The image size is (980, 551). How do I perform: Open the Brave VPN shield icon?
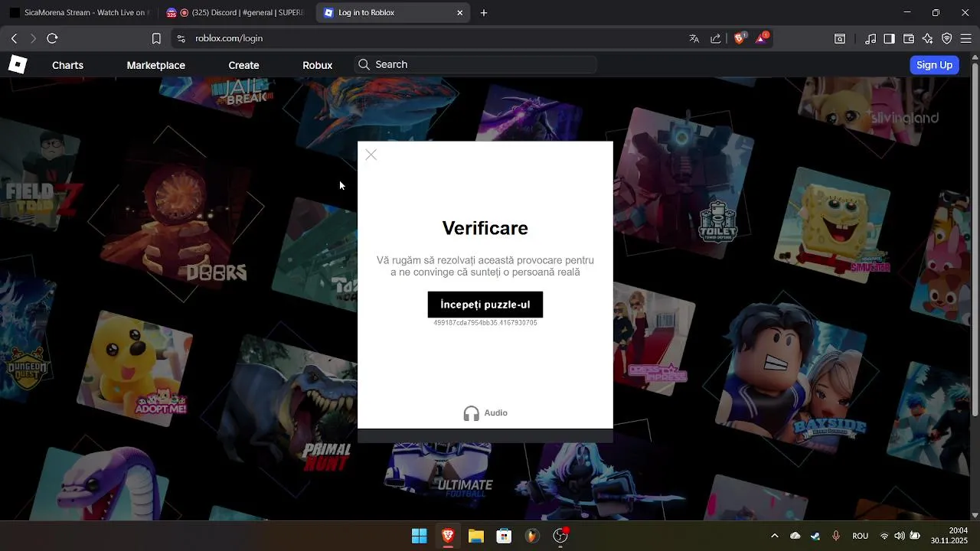click(x=947, y=38)
